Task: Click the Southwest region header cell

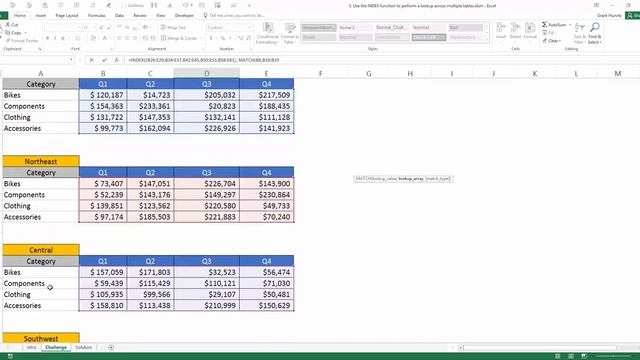Action: point(41,338)
